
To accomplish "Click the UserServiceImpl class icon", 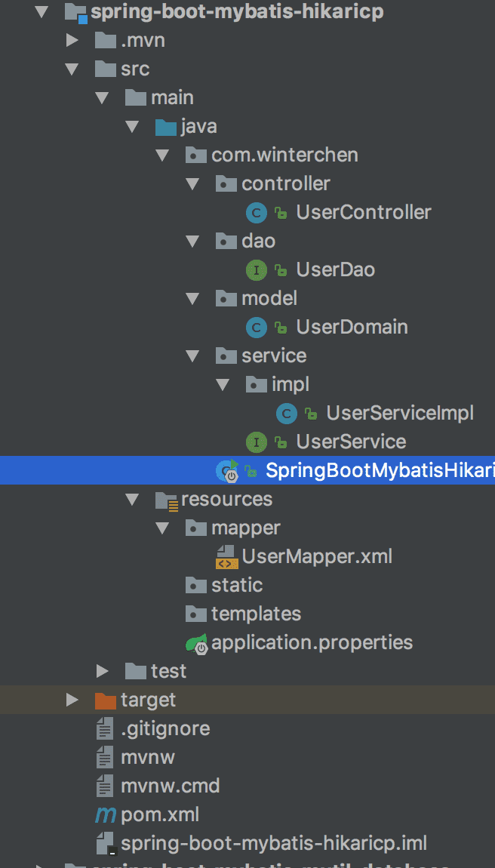I will click(287, 414).
